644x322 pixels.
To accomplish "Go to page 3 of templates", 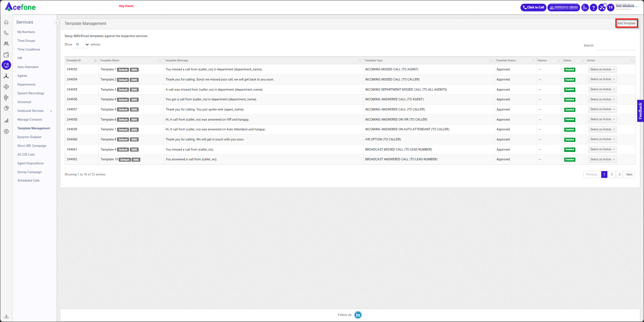I will pos(619,174).
